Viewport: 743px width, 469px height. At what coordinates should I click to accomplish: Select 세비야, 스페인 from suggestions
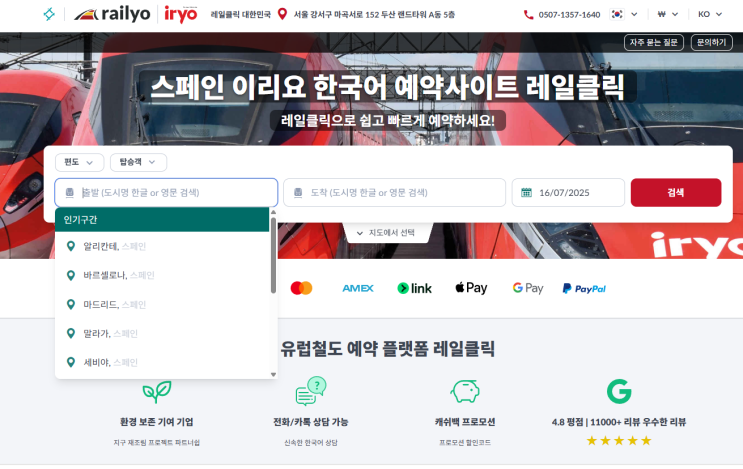coord(162,362)
